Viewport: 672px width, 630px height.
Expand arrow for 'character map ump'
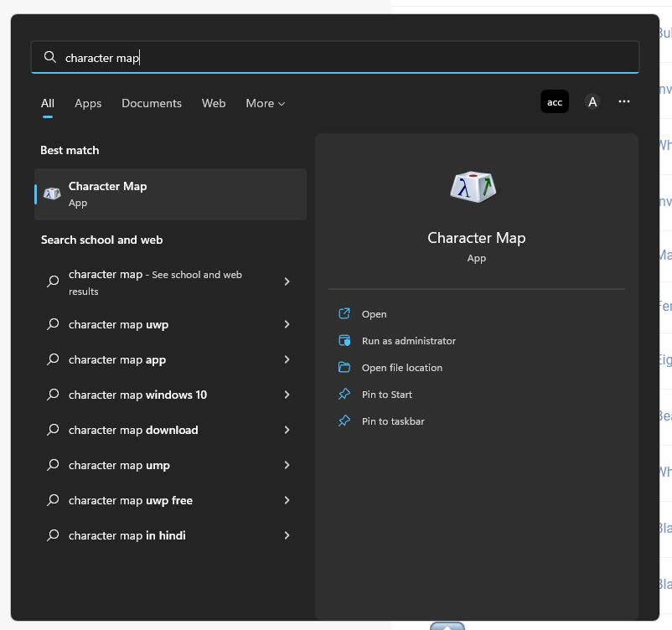(x=287, y=465)
